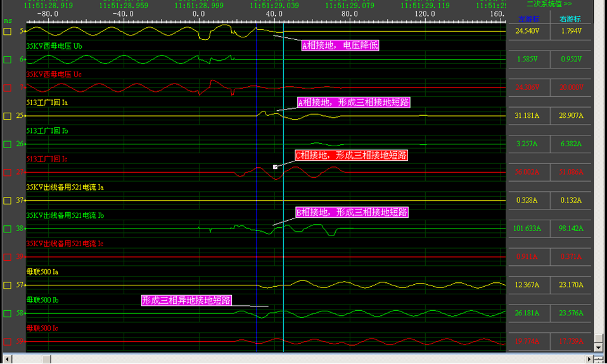The width and height of the screenshot is (607, 364).
Task: Toggle checkbox for channel 5 waveform
Action: pos(8,31)
